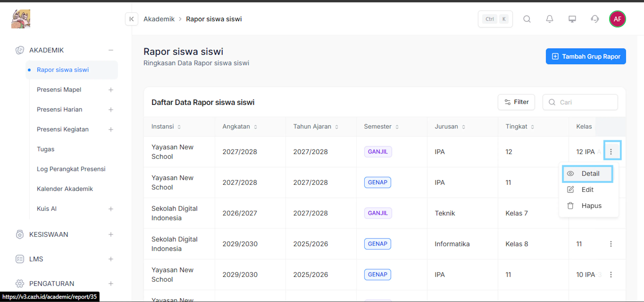Click the Kelas column header
The image size is (644, 302).
click(584, 126)
